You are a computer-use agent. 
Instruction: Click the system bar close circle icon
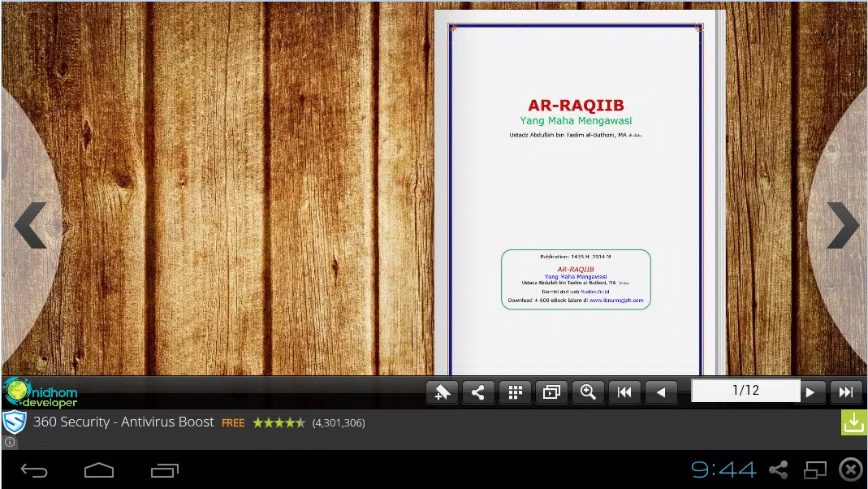[851, 470]
